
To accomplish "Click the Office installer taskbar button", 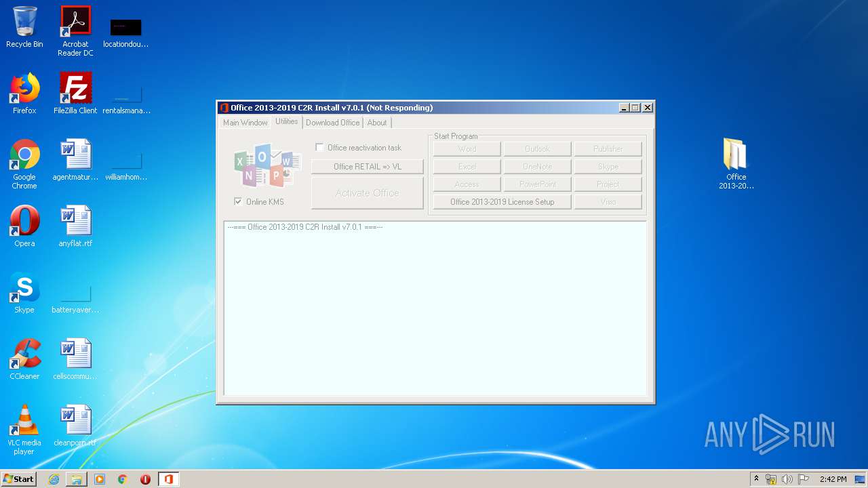I will point(168,479).
